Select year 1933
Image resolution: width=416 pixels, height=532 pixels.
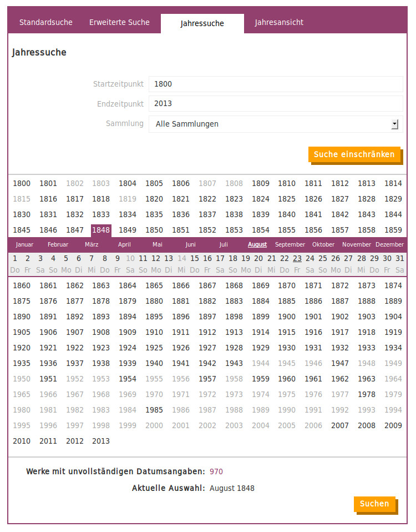tap(367, 348)
